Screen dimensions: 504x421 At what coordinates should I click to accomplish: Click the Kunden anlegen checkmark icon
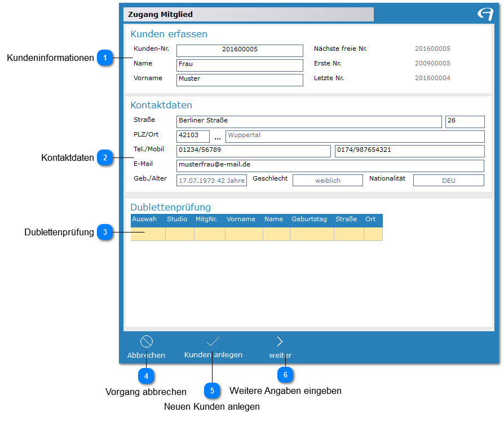[x=213, y=341]
